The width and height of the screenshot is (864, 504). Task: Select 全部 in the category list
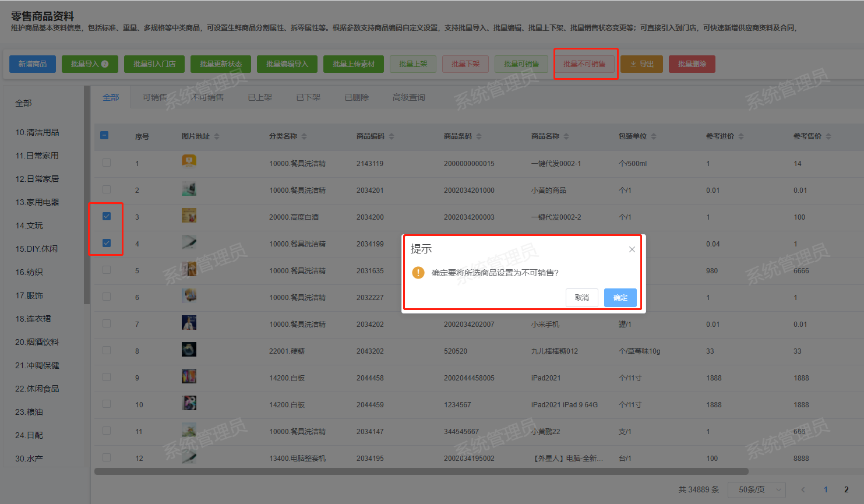tap(23, 103)
